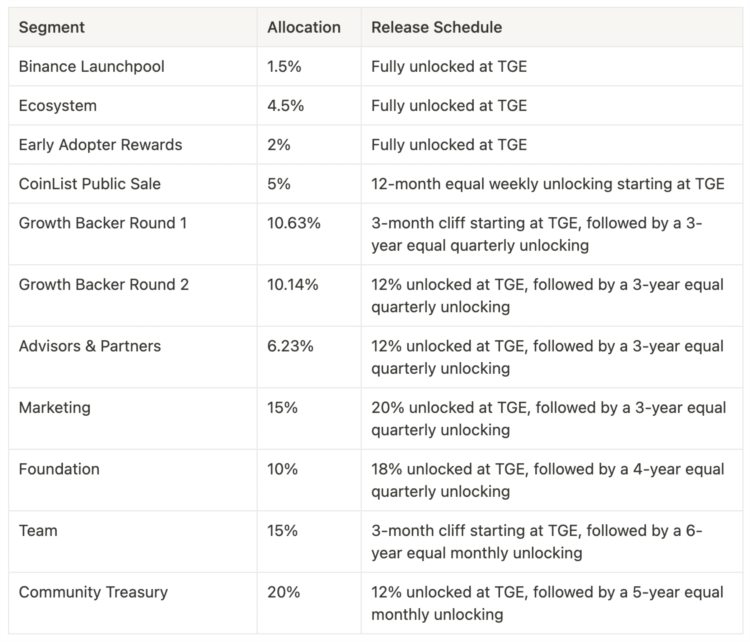Select the Growth Backer Round 1 cell
Viewport: 750px width, 642px height.
tap(103, 223)
